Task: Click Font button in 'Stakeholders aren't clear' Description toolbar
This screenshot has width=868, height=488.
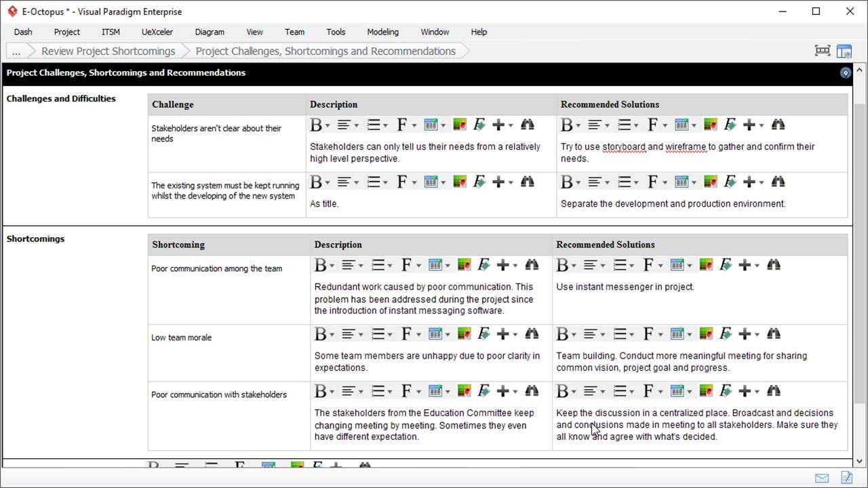Action: click(x=401, y=125)
